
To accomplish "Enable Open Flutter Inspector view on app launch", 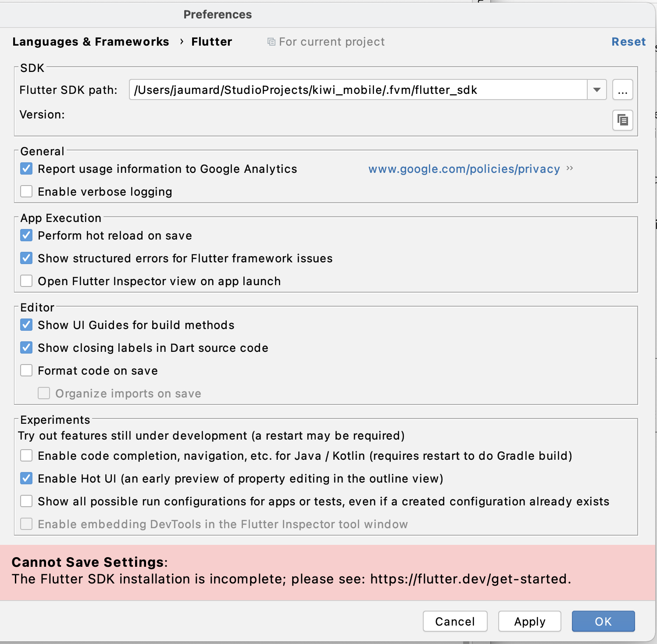I will pos(26,281).
